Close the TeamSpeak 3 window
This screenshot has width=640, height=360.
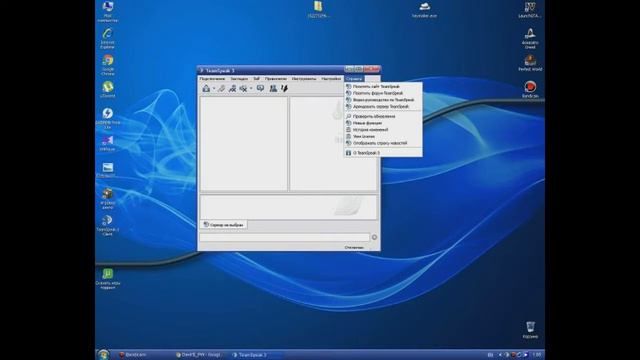[372, 69]
